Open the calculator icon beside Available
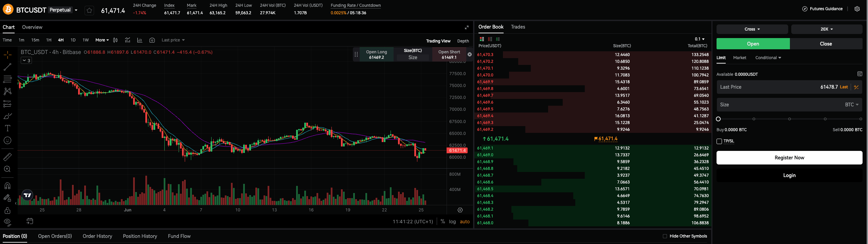The image size is (868, 244). point(860,74)
